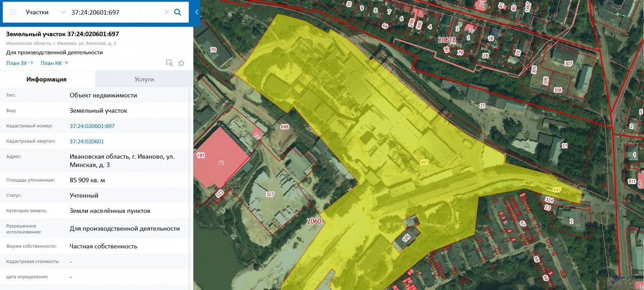644x290 pixels.
Task: Select parcel 327 on the map
Action: (x=270, y=194)
